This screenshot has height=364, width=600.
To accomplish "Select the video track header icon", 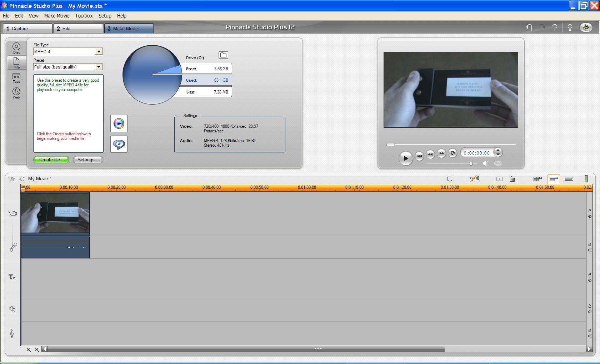I will 12,213.
